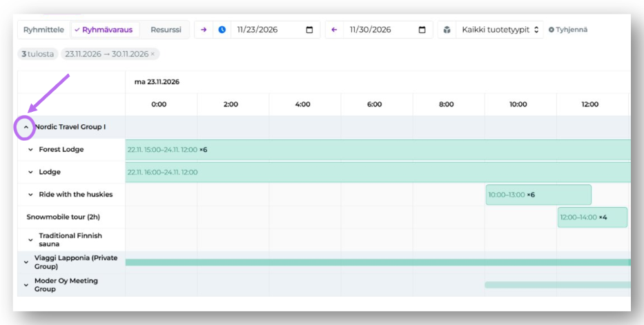The width and height of the screenshot is (644, 325).
Task: Expand the Forest Lodge row
Action: coord(30,150)
